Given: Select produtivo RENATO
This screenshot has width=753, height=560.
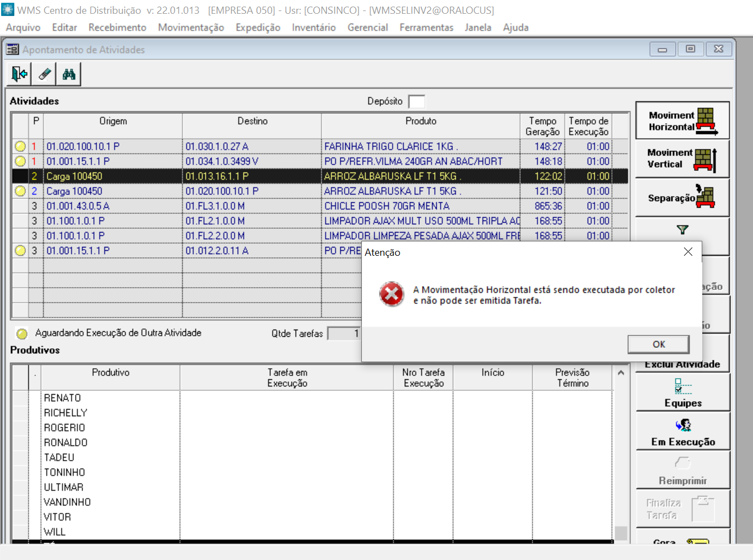Looking at the screenshot, I should coord(62,398).
